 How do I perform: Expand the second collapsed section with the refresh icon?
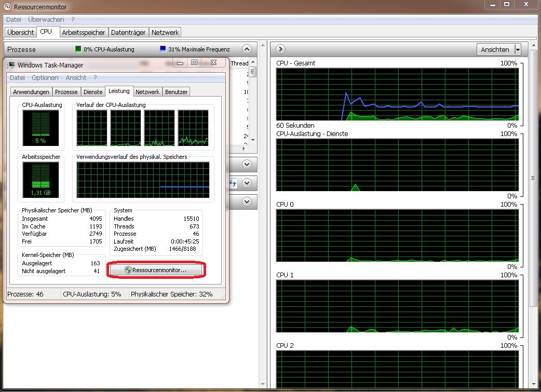(247, 183)
